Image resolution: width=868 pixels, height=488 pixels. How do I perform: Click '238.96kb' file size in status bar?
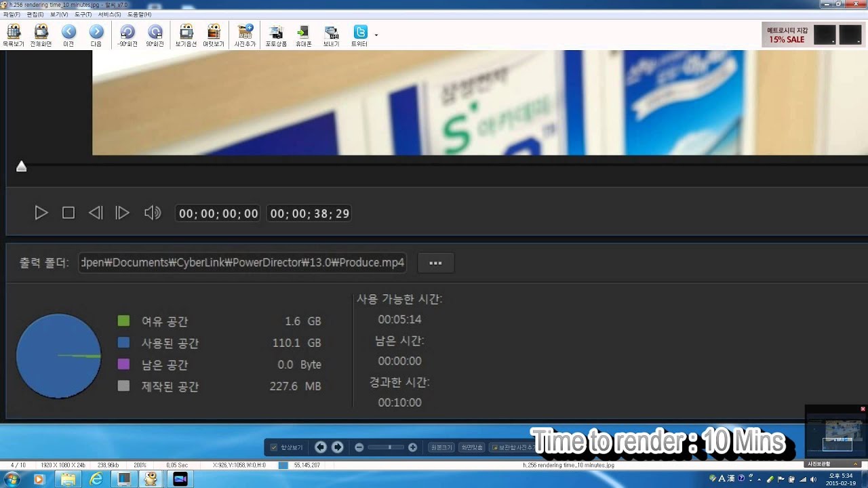tap(108, 466)
